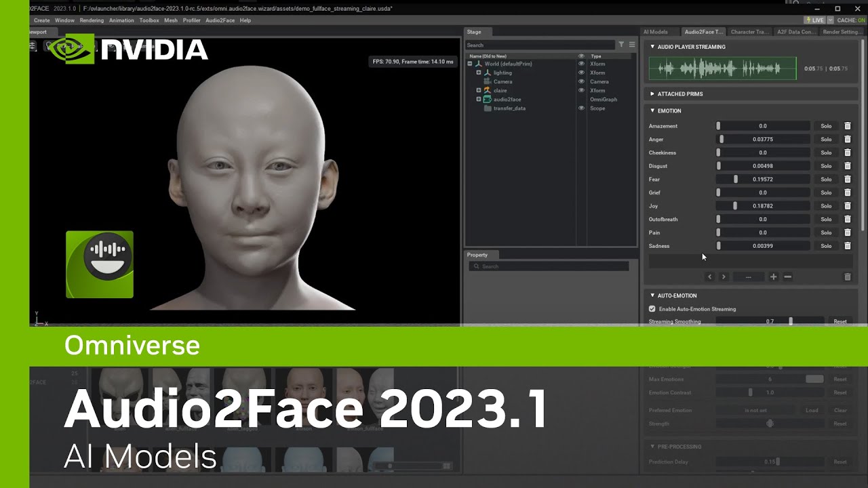Screen dimensions: 868x488
Task: Open the Stage panel options menu icon
Action: [x=632, y=45]
